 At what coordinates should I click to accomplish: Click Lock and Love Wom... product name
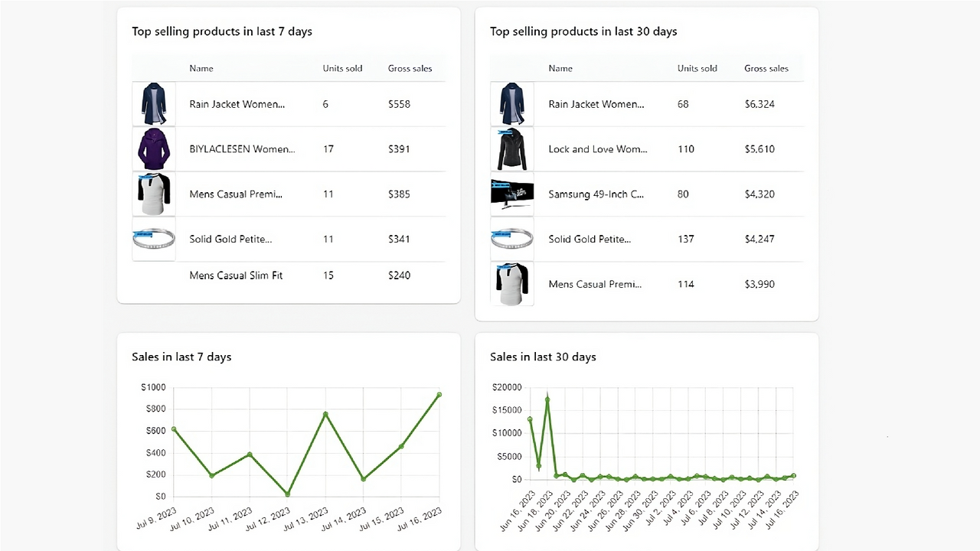(598, 149)
